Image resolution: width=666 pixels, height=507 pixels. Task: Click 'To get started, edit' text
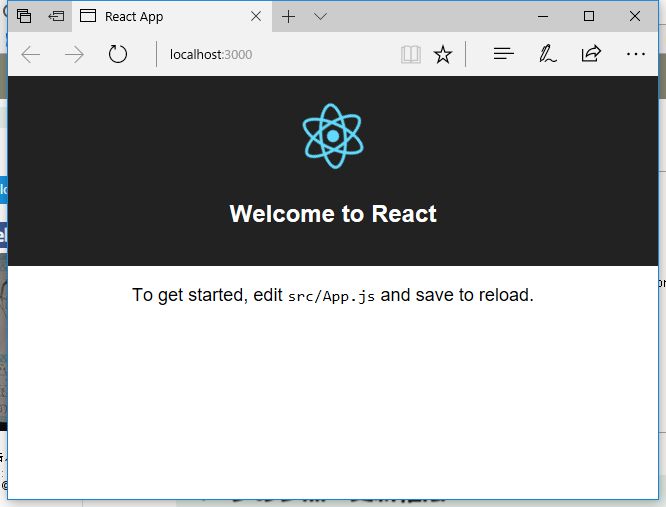point(207,295)
